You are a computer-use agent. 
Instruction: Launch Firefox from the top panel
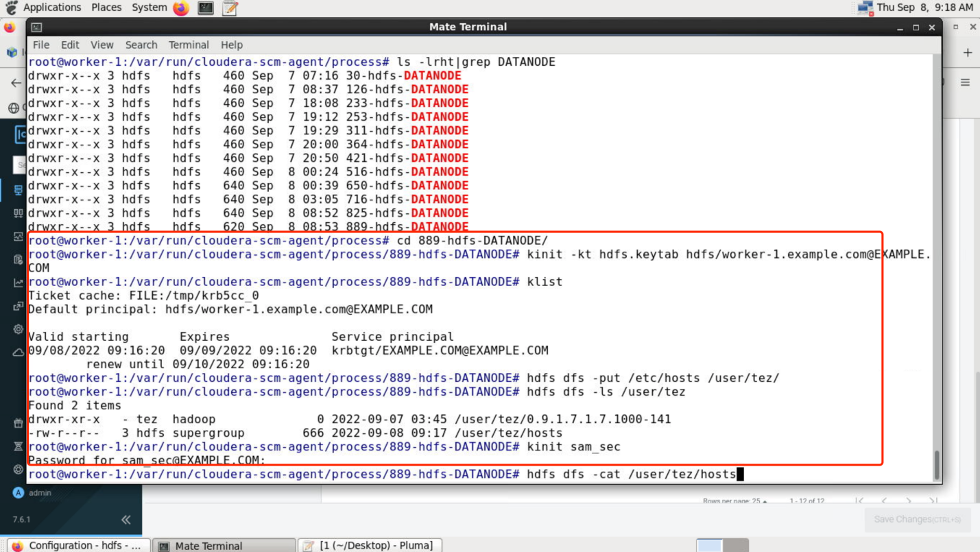pos(181,8)
